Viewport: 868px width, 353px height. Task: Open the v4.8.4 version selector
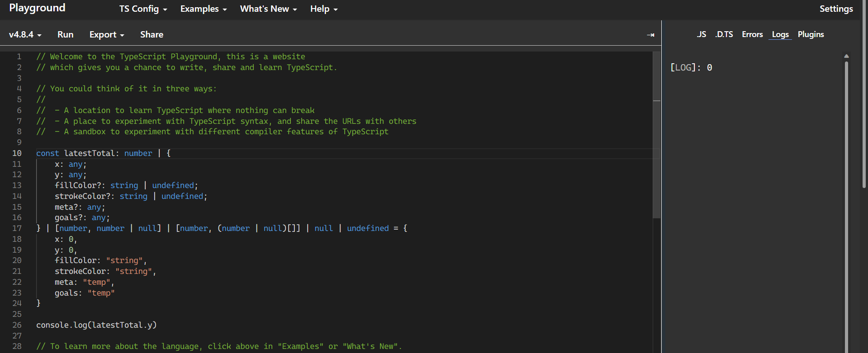pyautogui.click(x=25, y=35)
